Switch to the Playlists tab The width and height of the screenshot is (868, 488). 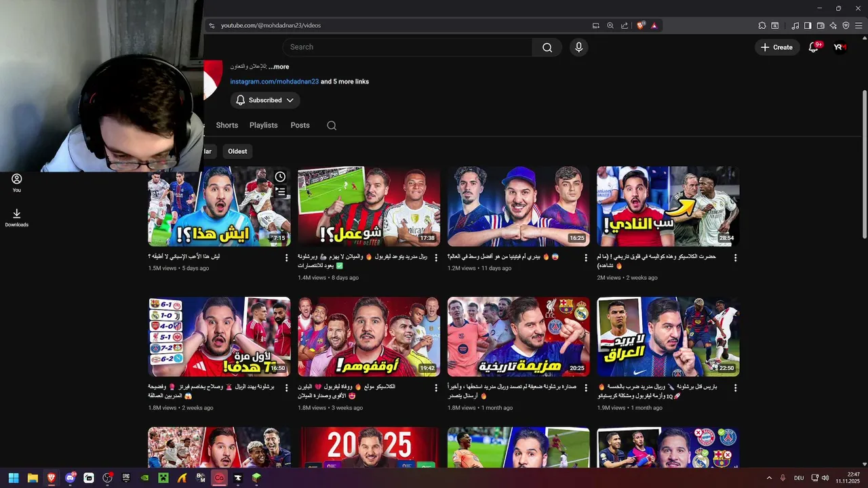click(264, 125)
